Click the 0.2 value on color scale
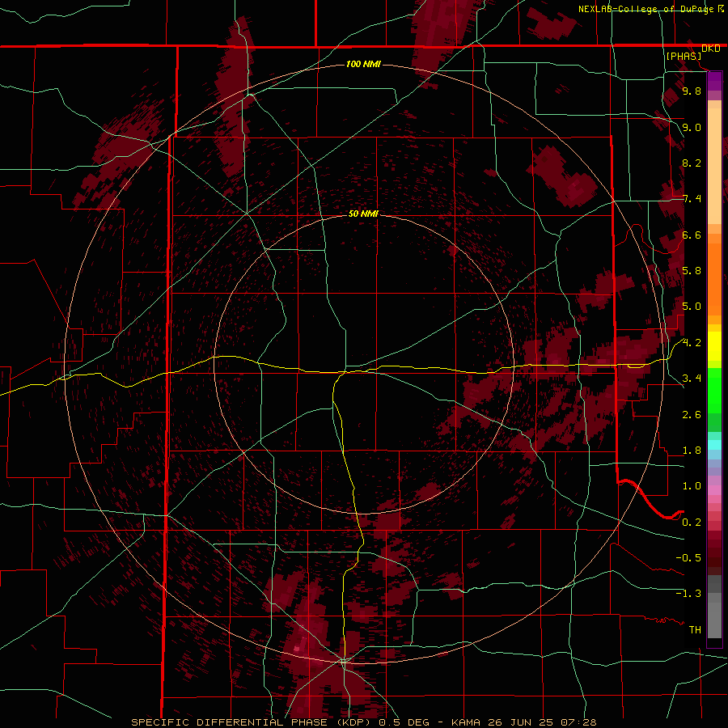The image size is (728, 728). [x=692, y=523]
